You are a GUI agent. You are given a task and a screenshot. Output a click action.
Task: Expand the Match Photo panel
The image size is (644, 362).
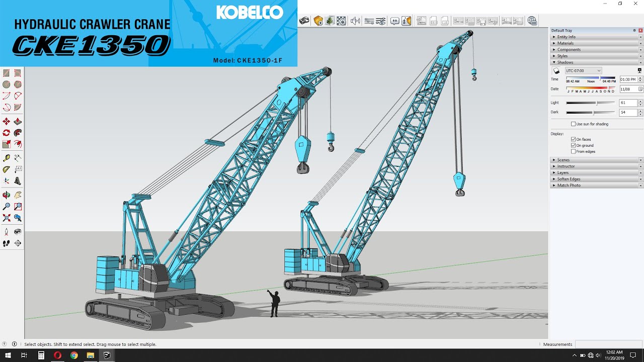(596, 186)
